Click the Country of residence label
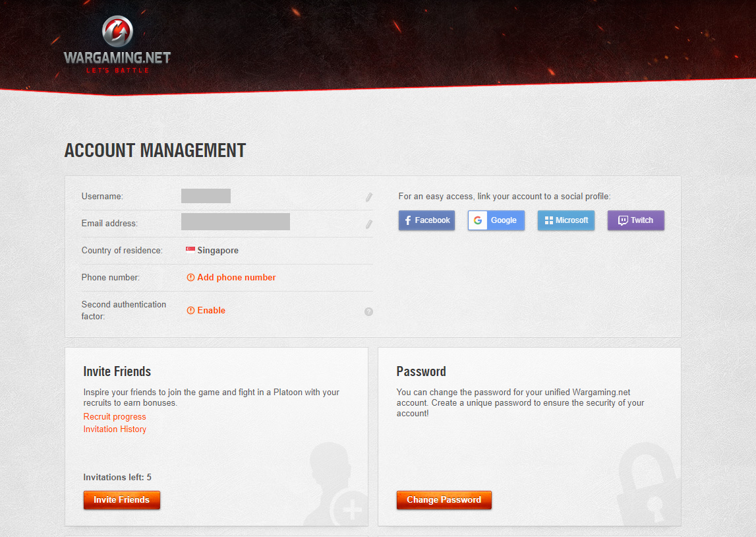Screen dimensions: 756x537 (122, 251)
